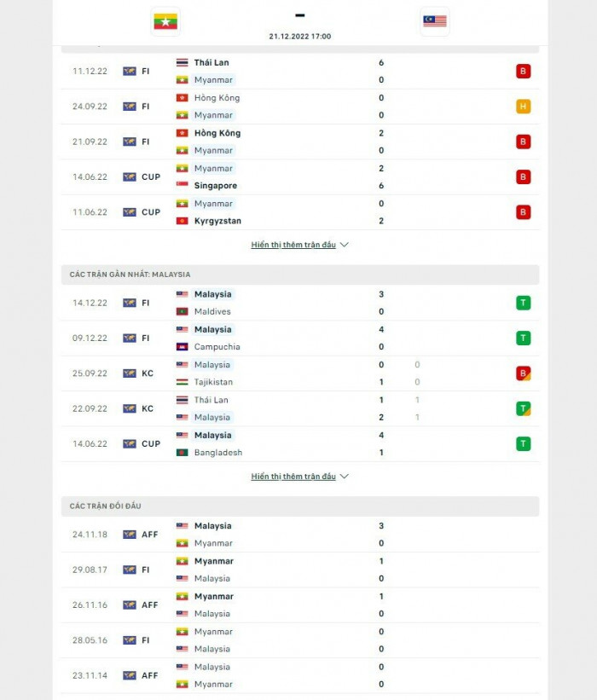Open the 14.06.22 Myanmar vs Singapore match
The width and height of the screenshot is (597, 700).
click(x=298, y=177)
